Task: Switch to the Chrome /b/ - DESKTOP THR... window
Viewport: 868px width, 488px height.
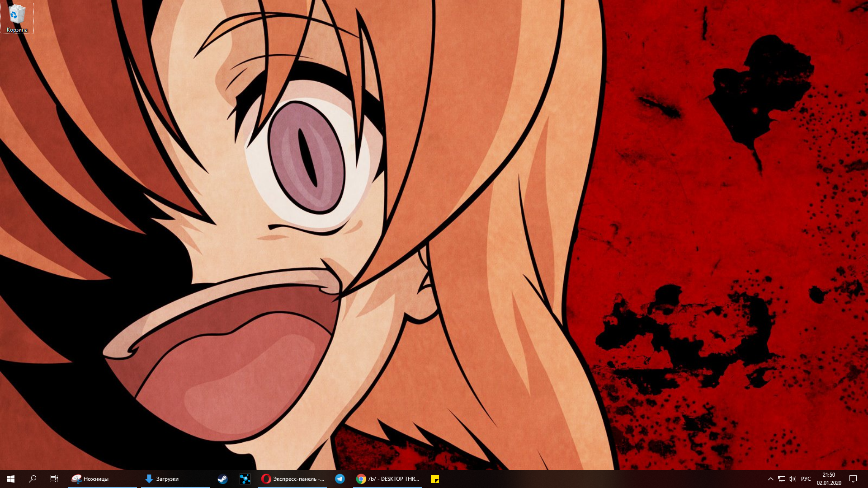Action: coord(387,479)
